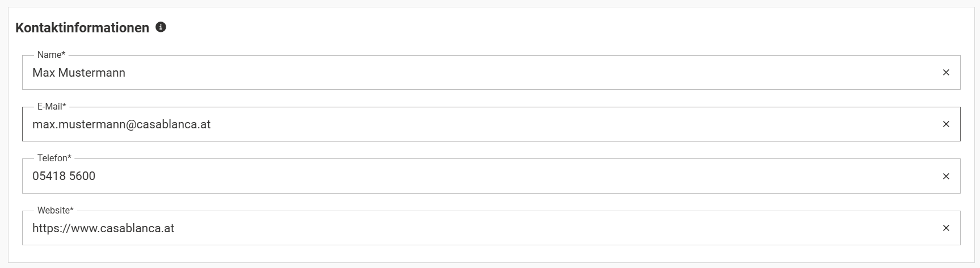The image size is (980, 268).
Task: Click the info icon beside Kontaktinformationen
Action: 161,27
